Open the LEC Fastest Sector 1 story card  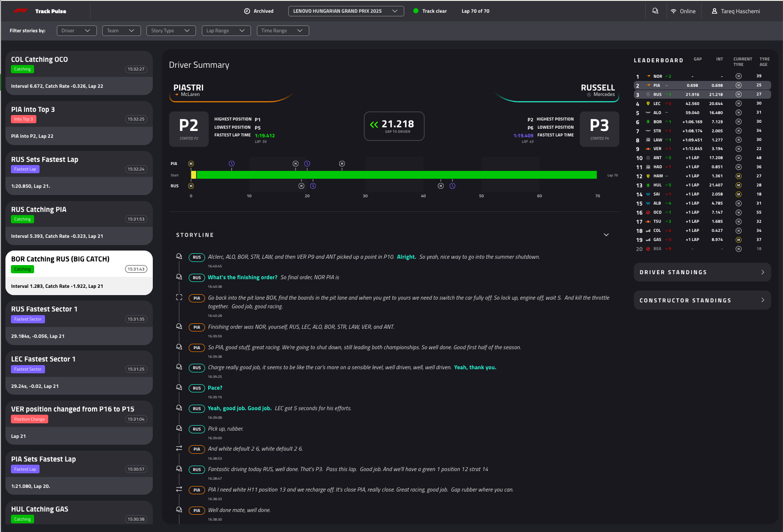point(79,373)
